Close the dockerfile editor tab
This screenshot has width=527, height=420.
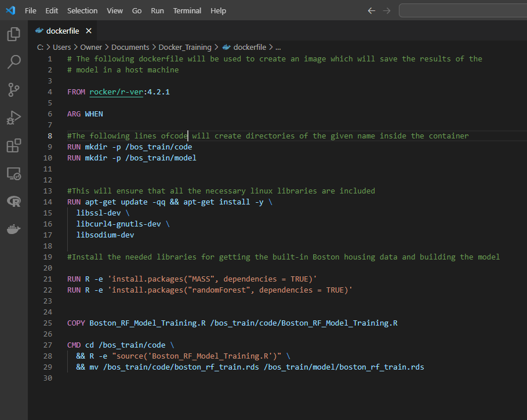coord(89,31)
